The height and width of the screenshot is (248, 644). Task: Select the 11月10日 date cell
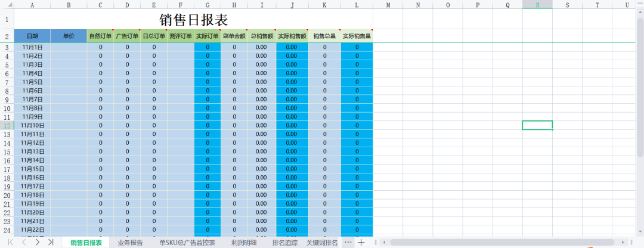tap(32, 125)
